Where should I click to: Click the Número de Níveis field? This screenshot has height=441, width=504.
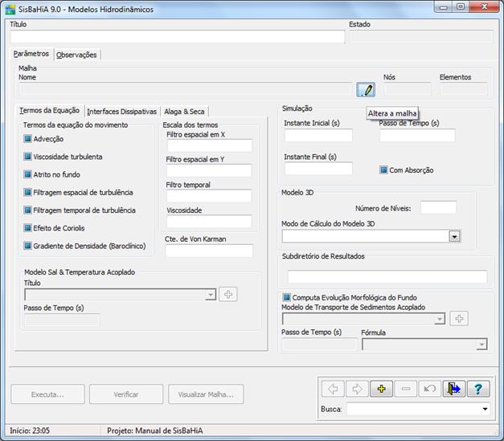pos(438,207)
